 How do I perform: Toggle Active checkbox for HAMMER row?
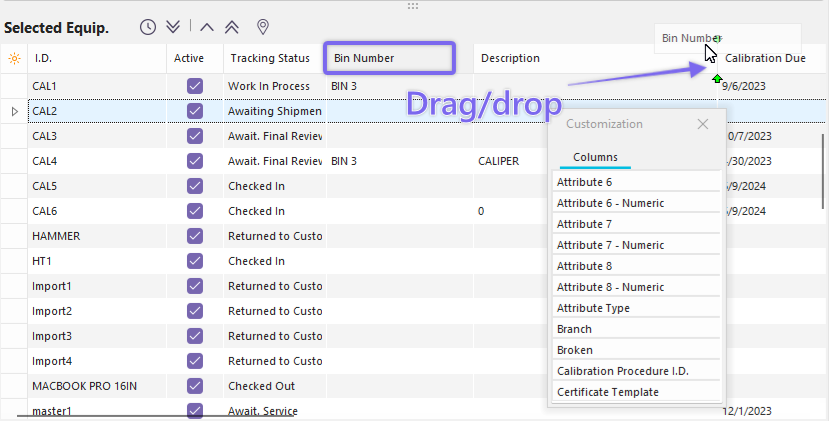click(x=195, y=236)
